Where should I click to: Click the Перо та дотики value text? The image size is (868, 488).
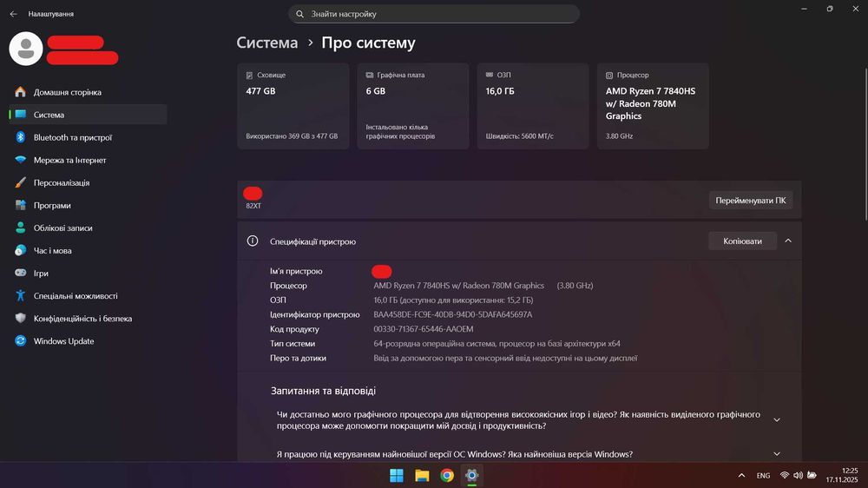click(x=505, y=358)
